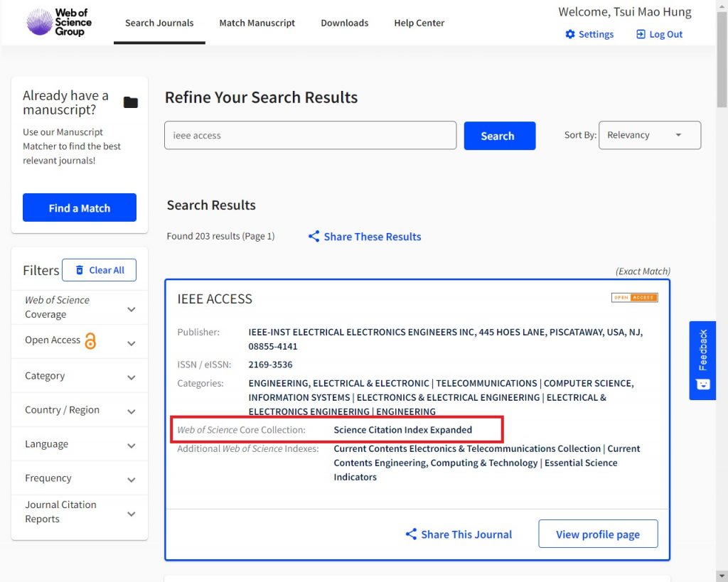Screen dimensions: 728x582
Task: Click the Log Out arrow icon
Action: click(x=641, y=34)
